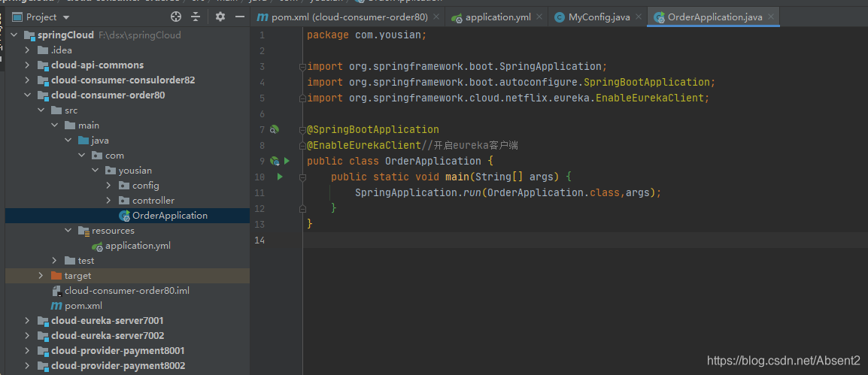The width and height of the screenshot is (868, 375).
Task: Collapse the cloud-consumer-order80 module
Action: point(27,95)
